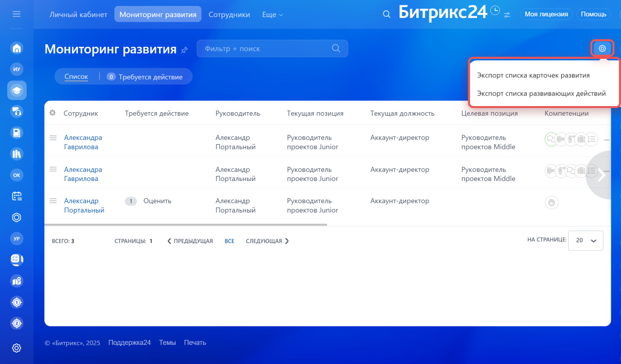
Task: Click the search magnifier in the top bar
Action: 386,15
